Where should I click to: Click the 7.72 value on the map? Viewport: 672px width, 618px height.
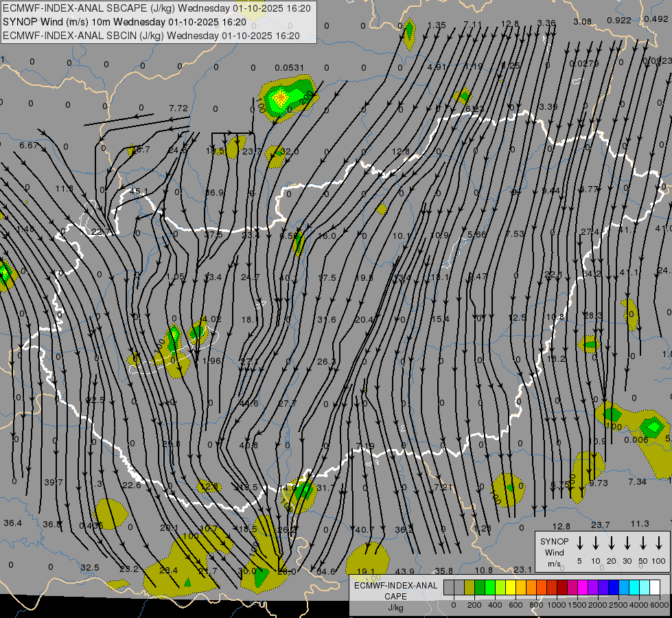(178, 108)
